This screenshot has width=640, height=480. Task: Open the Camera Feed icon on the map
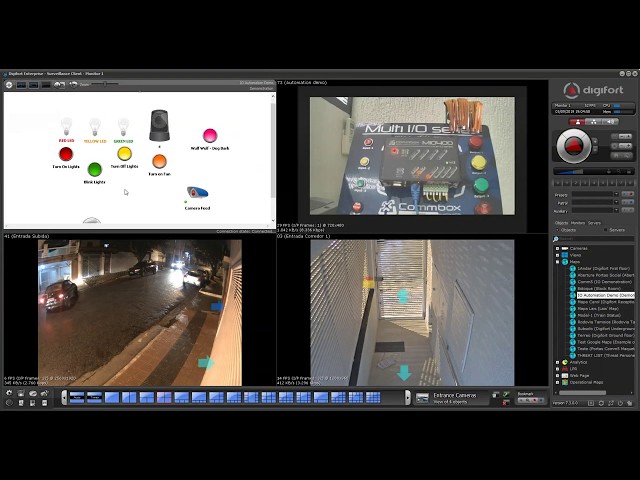tap(197, 192)
